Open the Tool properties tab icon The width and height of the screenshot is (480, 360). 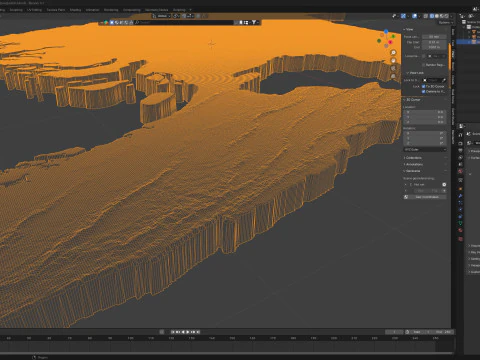(460, 135)
